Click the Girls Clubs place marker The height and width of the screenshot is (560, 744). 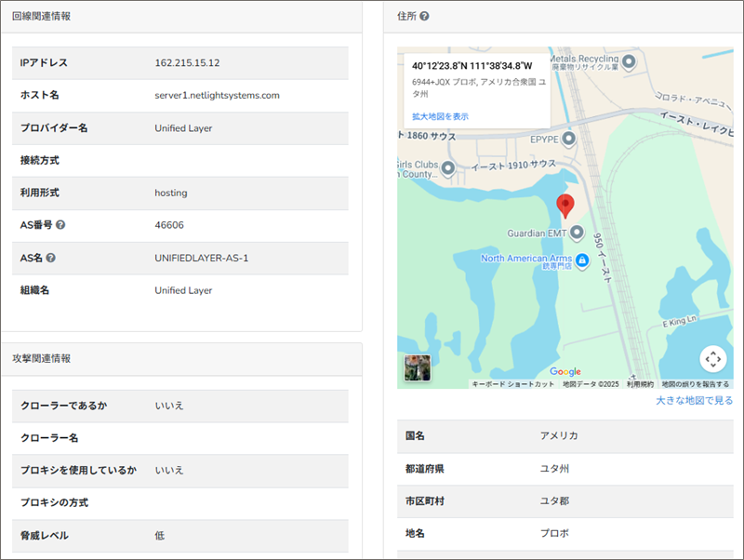(x=447, y=168)
